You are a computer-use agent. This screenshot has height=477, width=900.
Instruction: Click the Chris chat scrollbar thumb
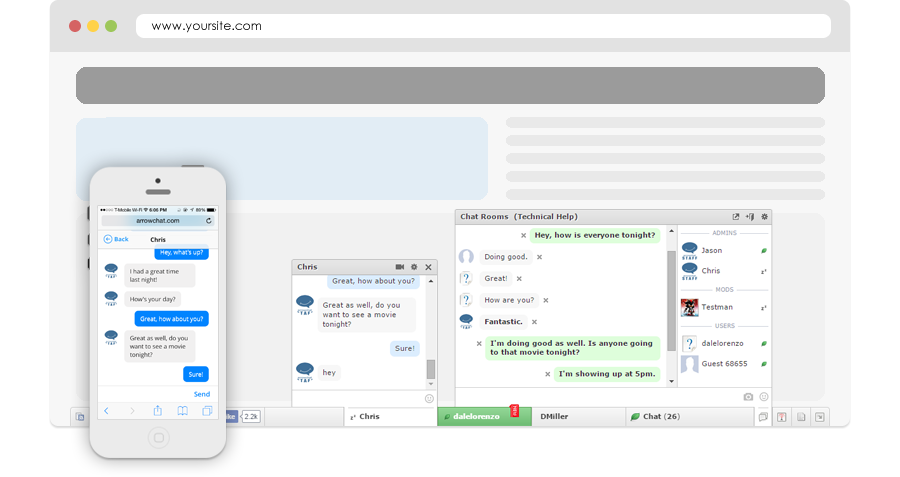(431, 369)
